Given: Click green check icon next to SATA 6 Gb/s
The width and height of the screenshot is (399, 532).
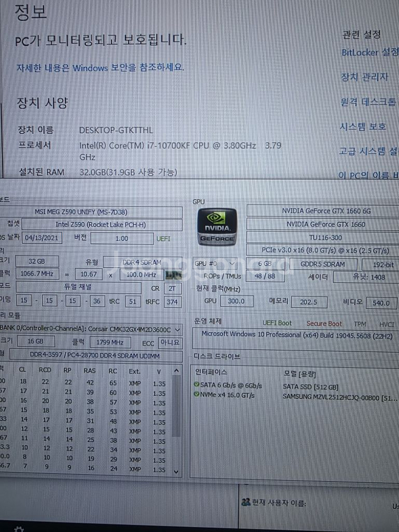Looking at the screenshot, I should click(196, 385).
